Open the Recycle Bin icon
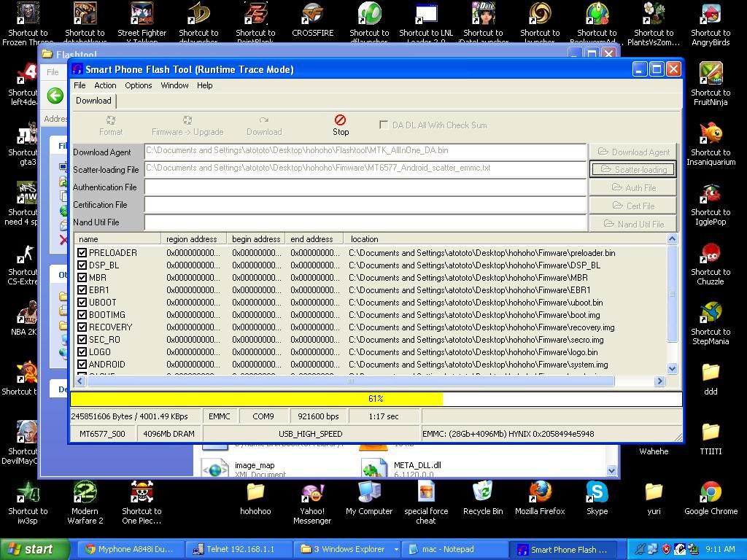The width and height of the screenshot is (747, 560). 482,493
